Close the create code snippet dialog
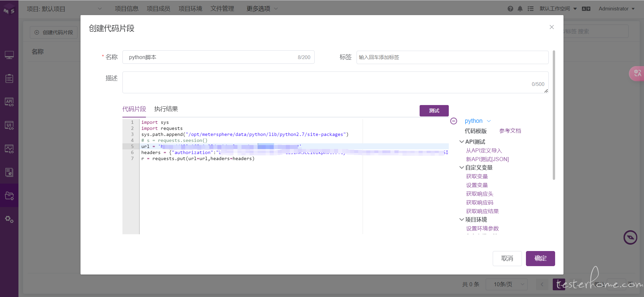This screenshot has height=297, width=644. (552, 27)
